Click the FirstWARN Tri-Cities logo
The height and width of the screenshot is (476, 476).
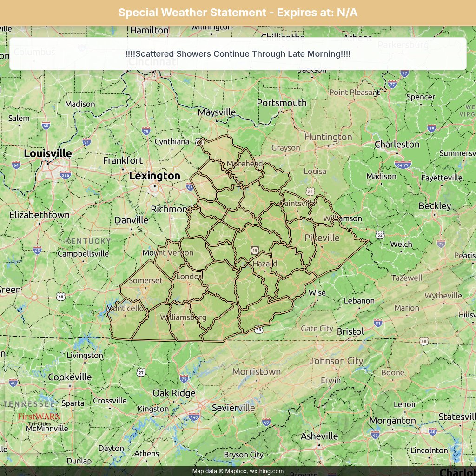click(39, 419)
